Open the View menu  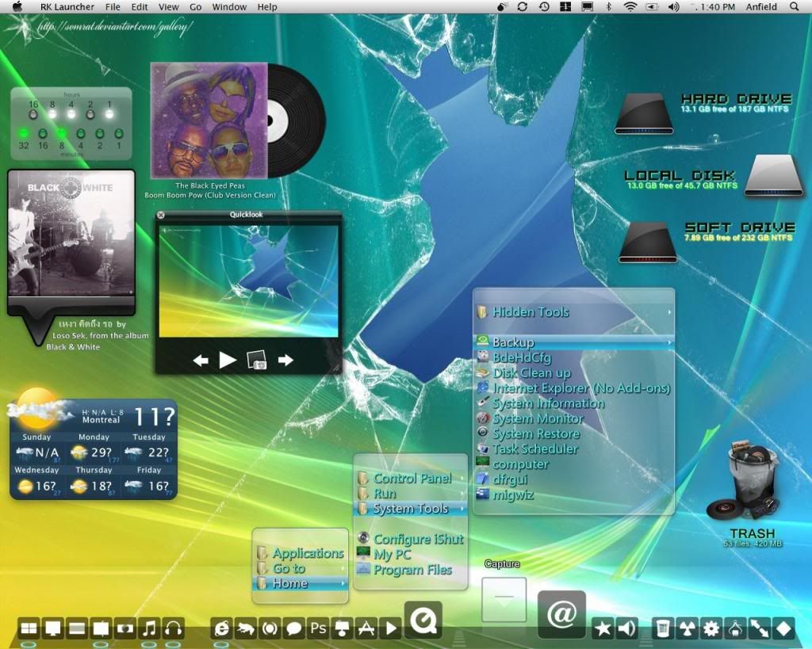(168, 6)
